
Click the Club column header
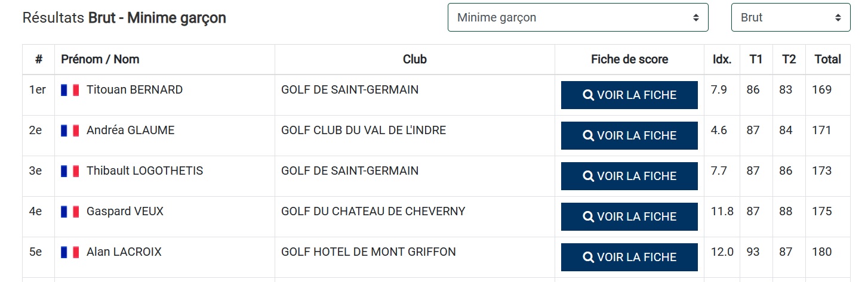click(414, 59)
